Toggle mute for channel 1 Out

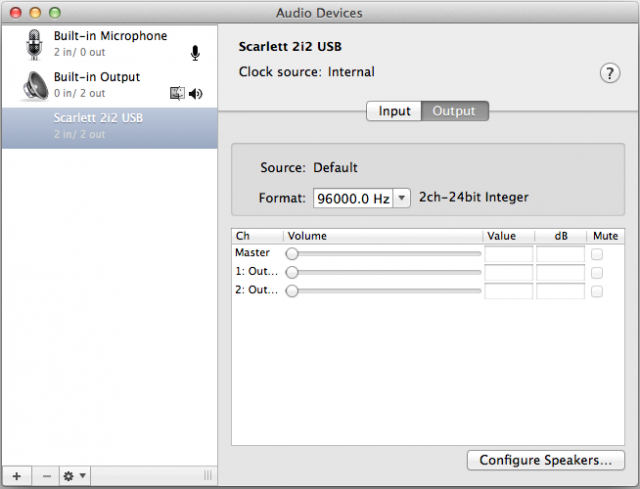click(x=597, y=273)
